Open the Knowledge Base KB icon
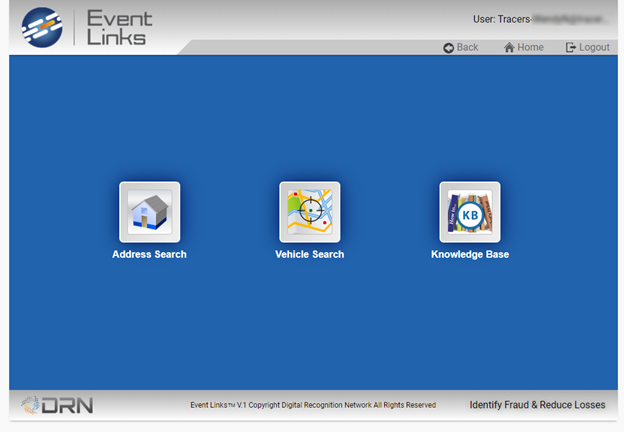 tap(469, 212)
